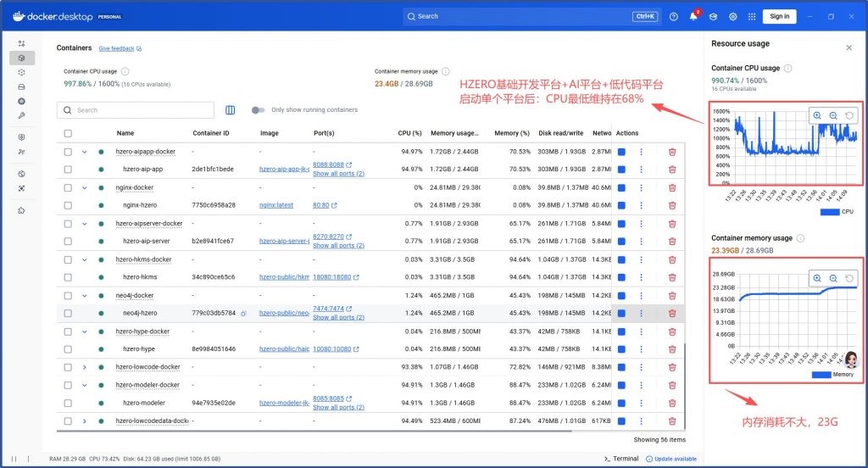This screenshot has height=468, width=868.
Task: Open the nginx:latest image link
Action: click(x=275, y=205)
